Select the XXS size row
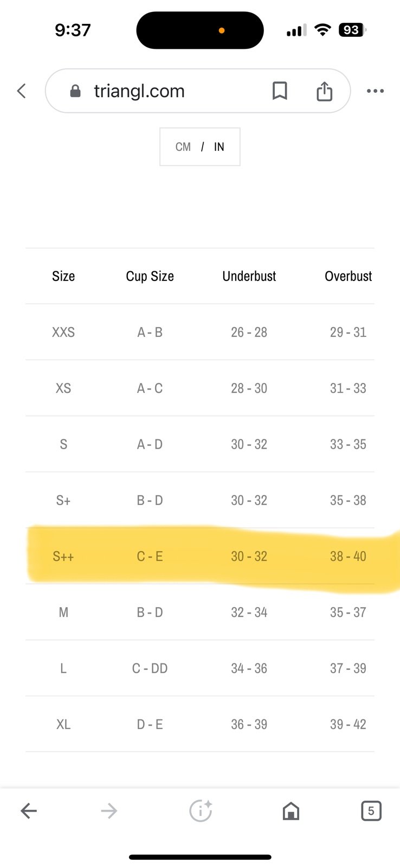 pos(200,332)
